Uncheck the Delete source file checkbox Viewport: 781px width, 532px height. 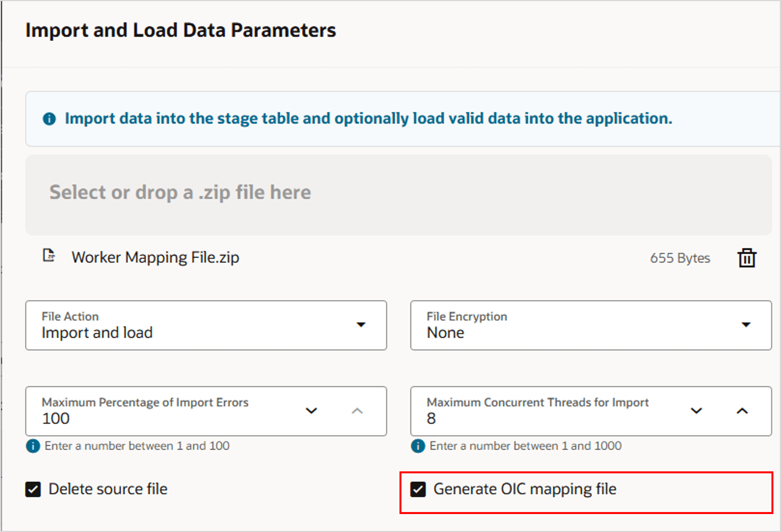(x=33, y=489)
